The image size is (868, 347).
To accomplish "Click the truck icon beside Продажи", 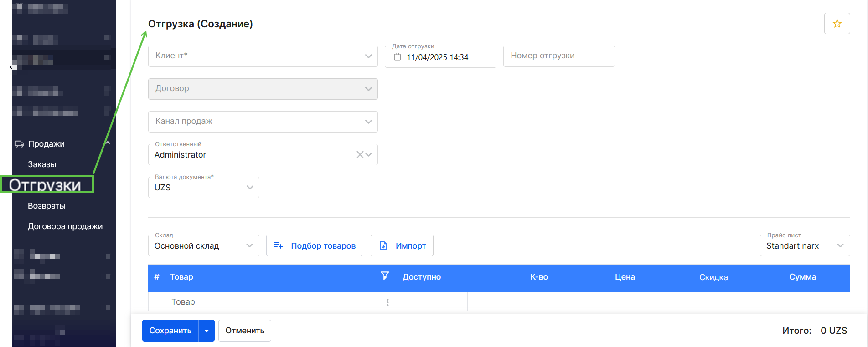I will [x=19, y=144].
